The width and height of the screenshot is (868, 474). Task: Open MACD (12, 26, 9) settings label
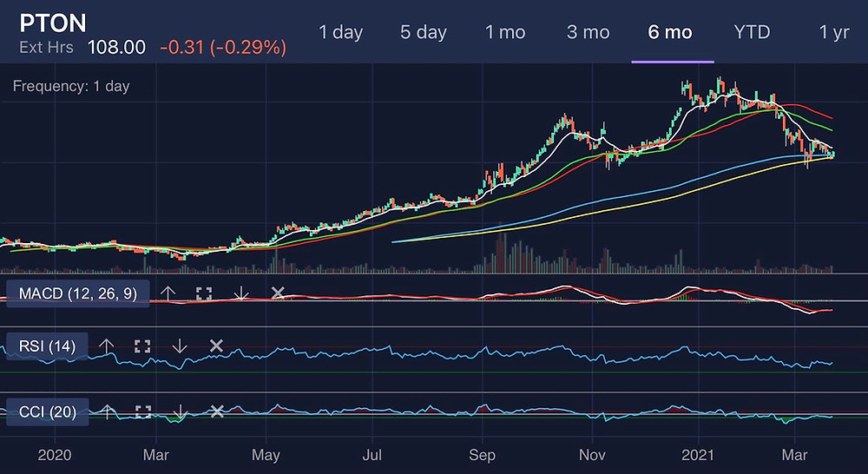tap(77, 293)
